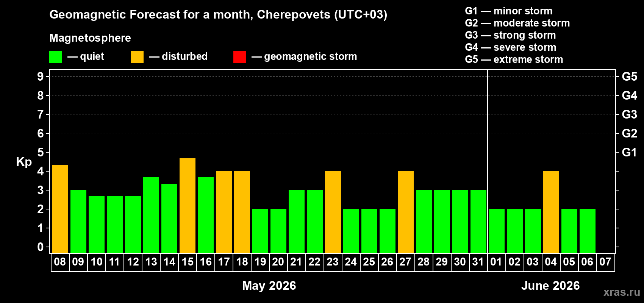Click the Kp axis value 5
644x303 pixels.
40,152
